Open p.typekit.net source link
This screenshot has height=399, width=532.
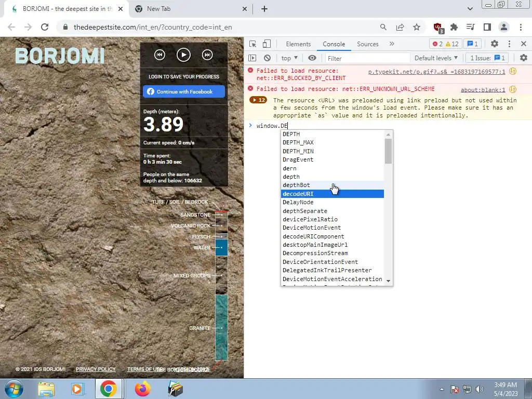coord(436,72)
